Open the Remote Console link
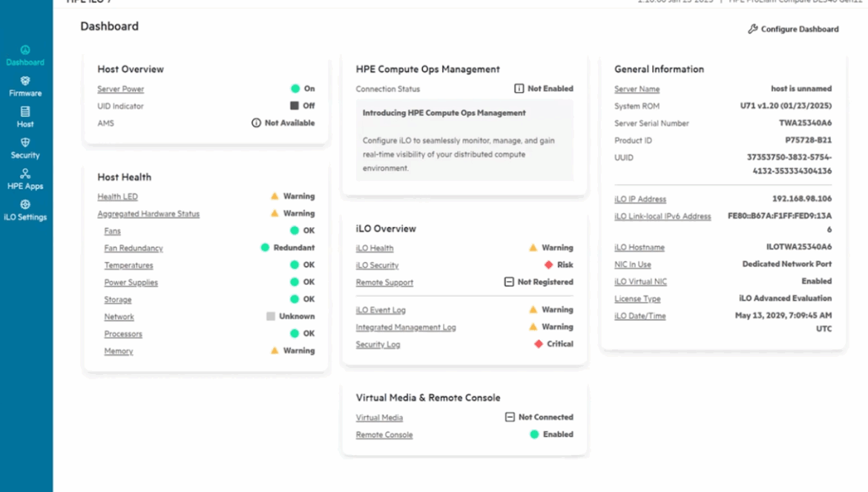This screenshot has width=868, height=492. coord(384,434)
